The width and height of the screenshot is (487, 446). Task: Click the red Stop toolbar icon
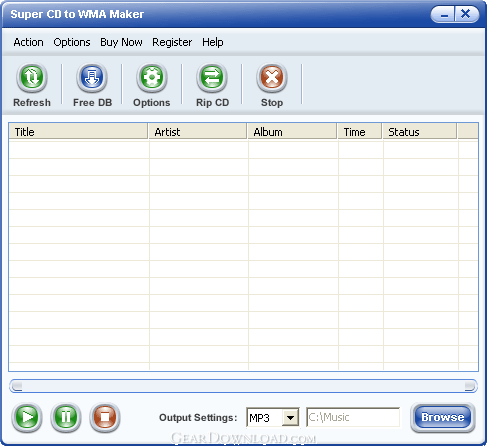[x=272, y=78]
